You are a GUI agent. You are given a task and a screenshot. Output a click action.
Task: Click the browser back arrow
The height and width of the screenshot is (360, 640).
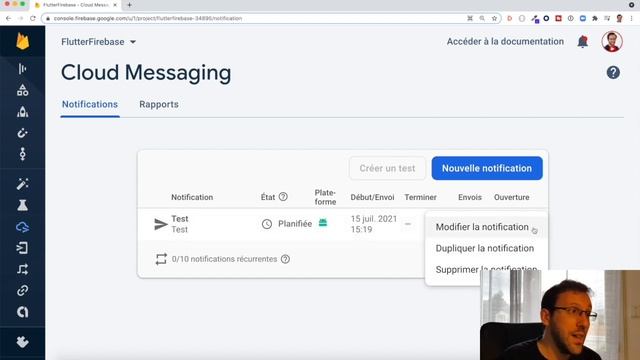9,18
